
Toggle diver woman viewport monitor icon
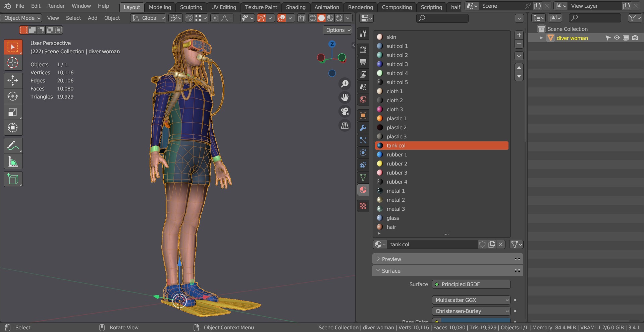626,38
